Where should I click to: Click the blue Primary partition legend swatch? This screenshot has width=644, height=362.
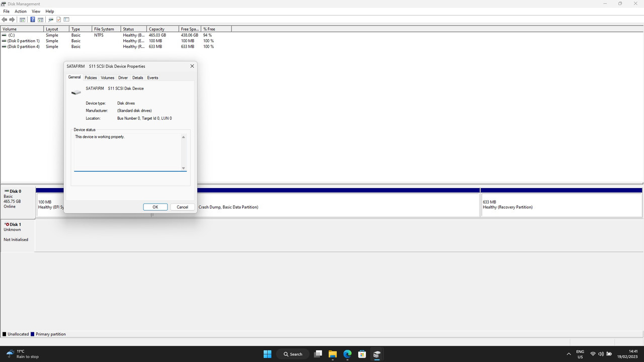click(x=33, y=334)
